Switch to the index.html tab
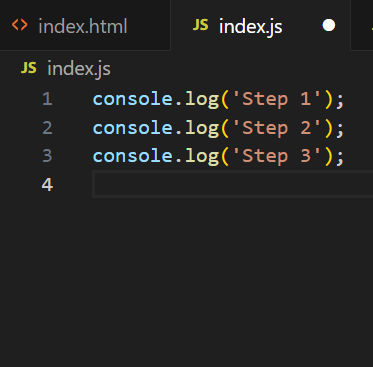This screenshot has width=373, height=367. pos(85,25)
